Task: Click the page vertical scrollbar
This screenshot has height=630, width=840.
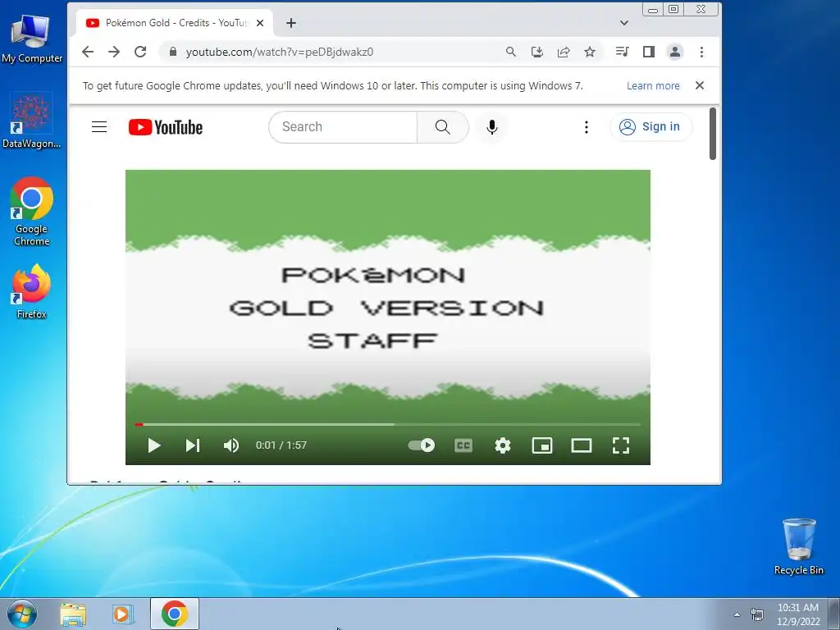Action: 713,134
